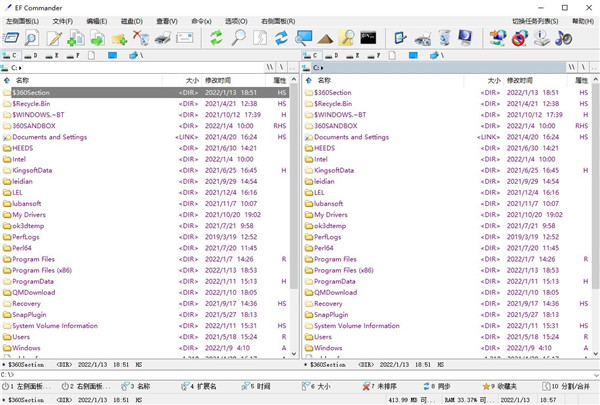
Task: Click the command line input field at bottom
Action: pyautogui.click(x=300, y=374)
